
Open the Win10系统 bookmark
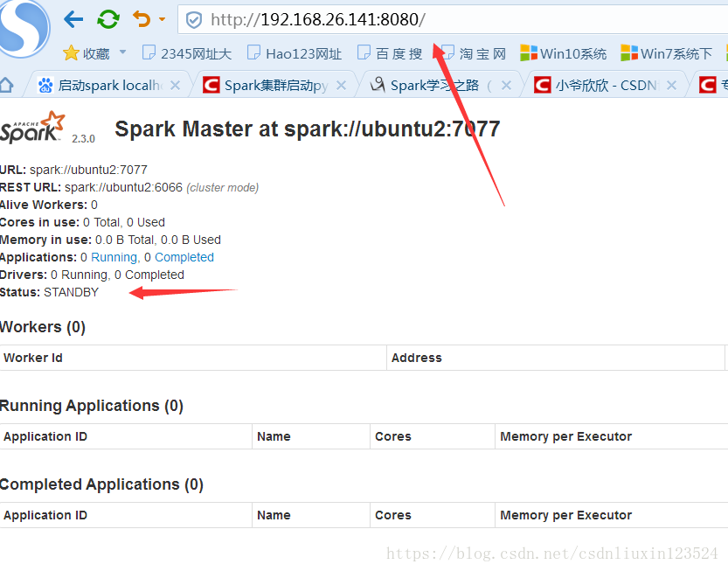[563, 53]
